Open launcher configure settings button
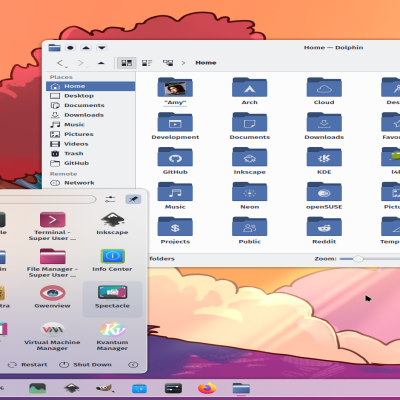400x400 pixels. tap(110, 199)
